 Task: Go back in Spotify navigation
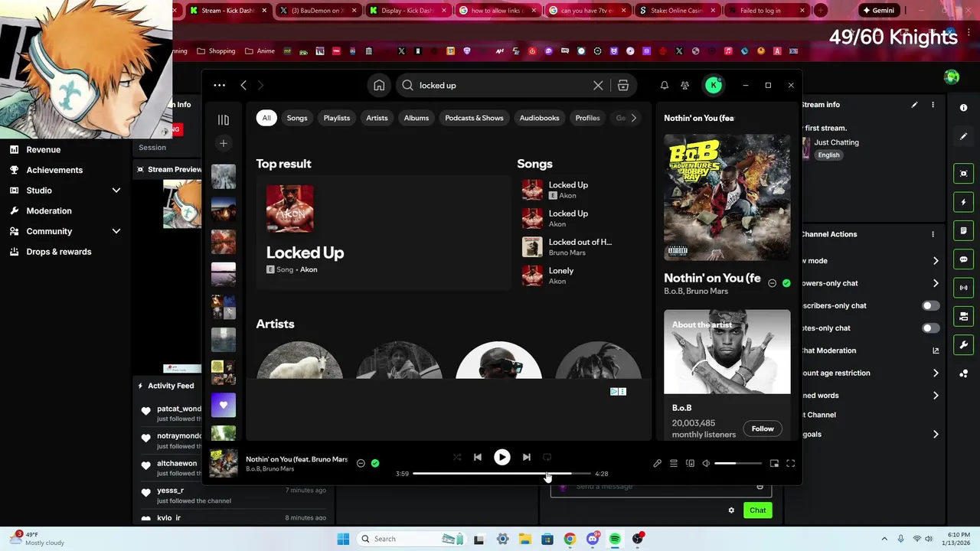click(x=243, y=86)
